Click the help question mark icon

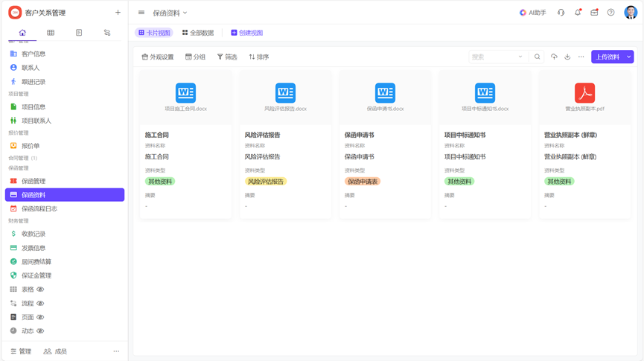pos(610,13)
